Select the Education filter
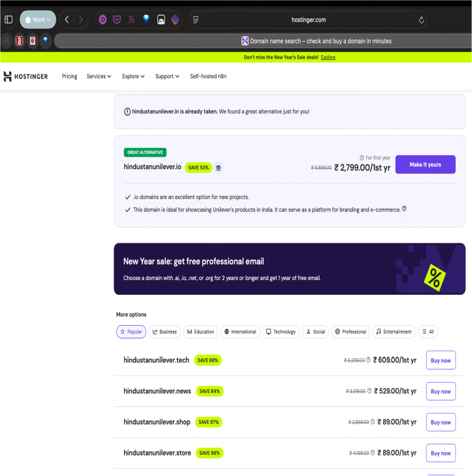Viewport: 472px width, 476px height. [x=200, y=331]
